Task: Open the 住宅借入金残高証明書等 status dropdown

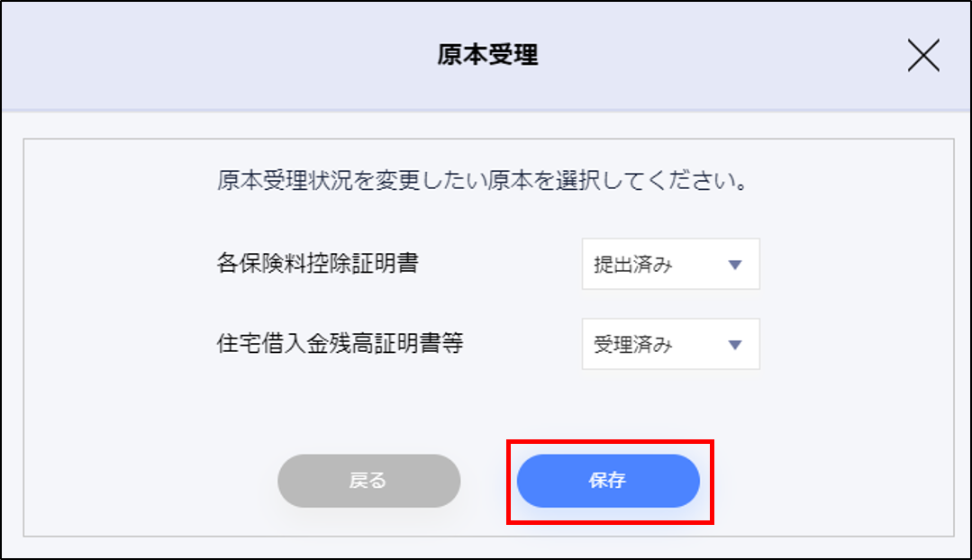Action: click(671, 344)
